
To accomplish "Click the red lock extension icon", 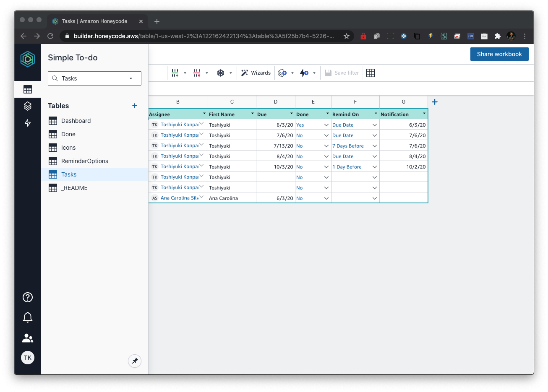I will [x=363, y=36].
